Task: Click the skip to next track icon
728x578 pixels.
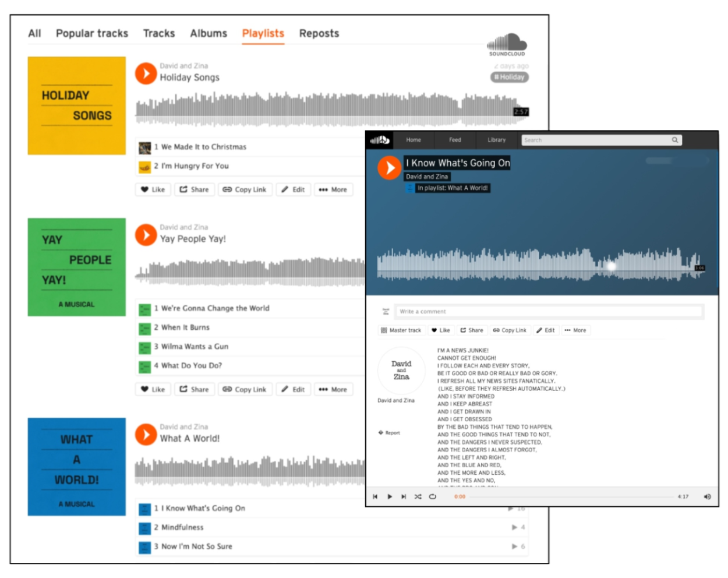Action: [x=404, y=496]
